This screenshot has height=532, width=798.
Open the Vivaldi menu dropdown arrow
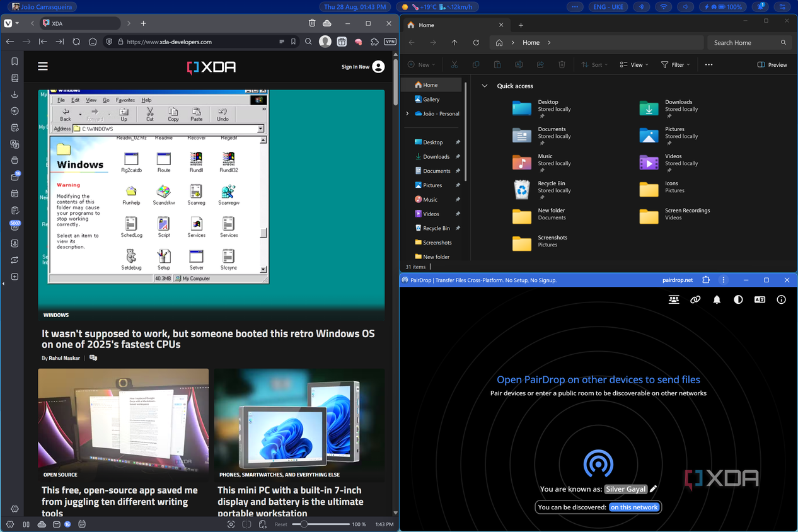point(17,23)
